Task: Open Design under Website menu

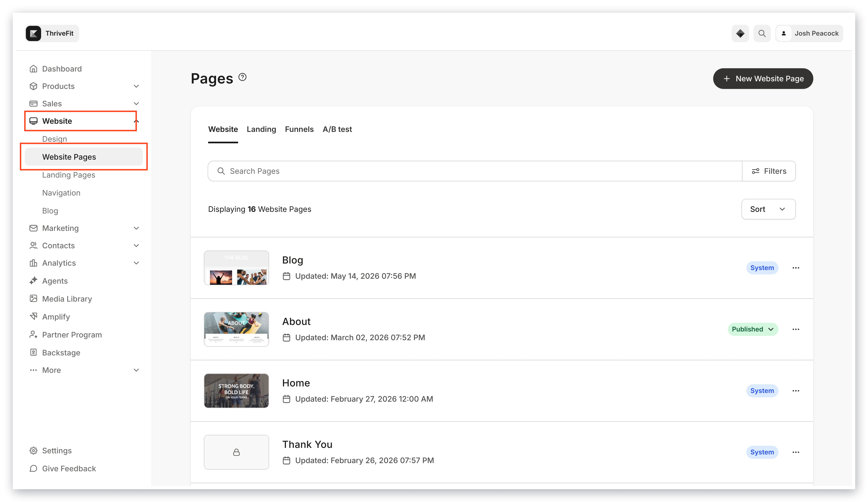Action: point(54,139)
